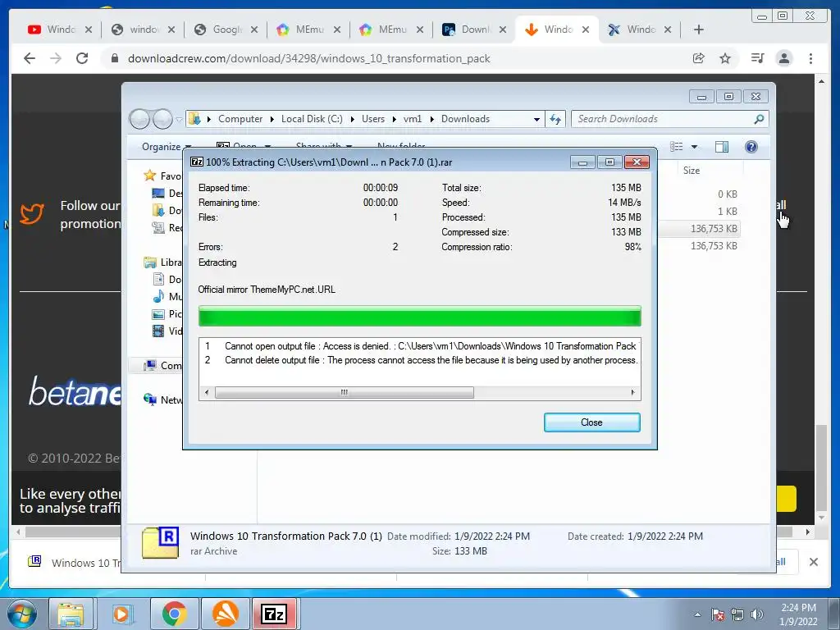This screenshot has height=630, width=840.
Task: Click Computer in Explorer breadcrumb
Action: (240, 119)
